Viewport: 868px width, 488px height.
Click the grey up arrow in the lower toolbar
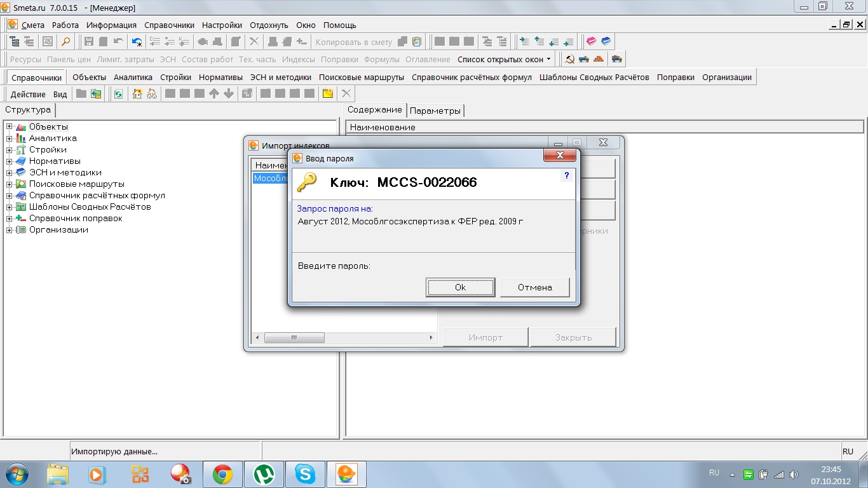214,93
